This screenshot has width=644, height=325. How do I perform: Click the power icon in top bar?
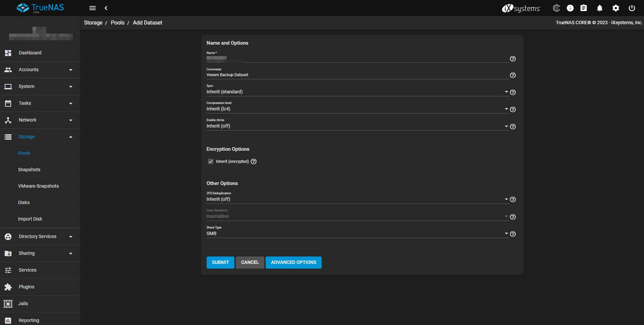click(x=632, y=8)
